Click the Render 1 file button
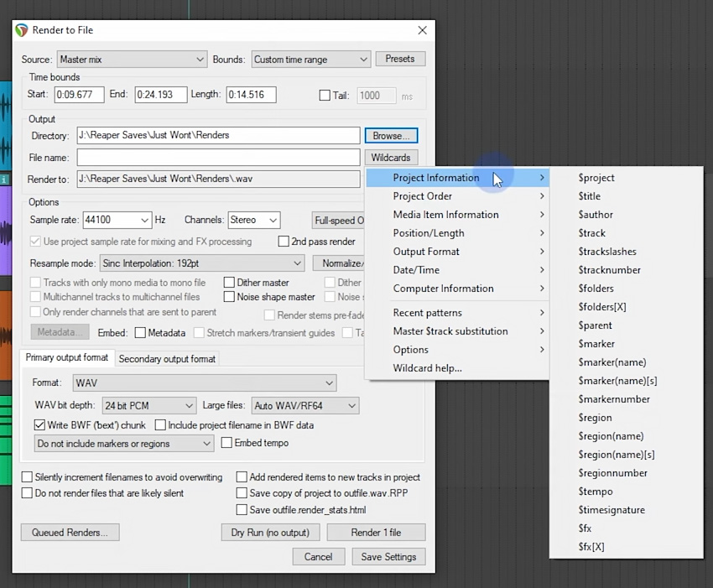This screenshot has width=713, height=588. point(376,532)
